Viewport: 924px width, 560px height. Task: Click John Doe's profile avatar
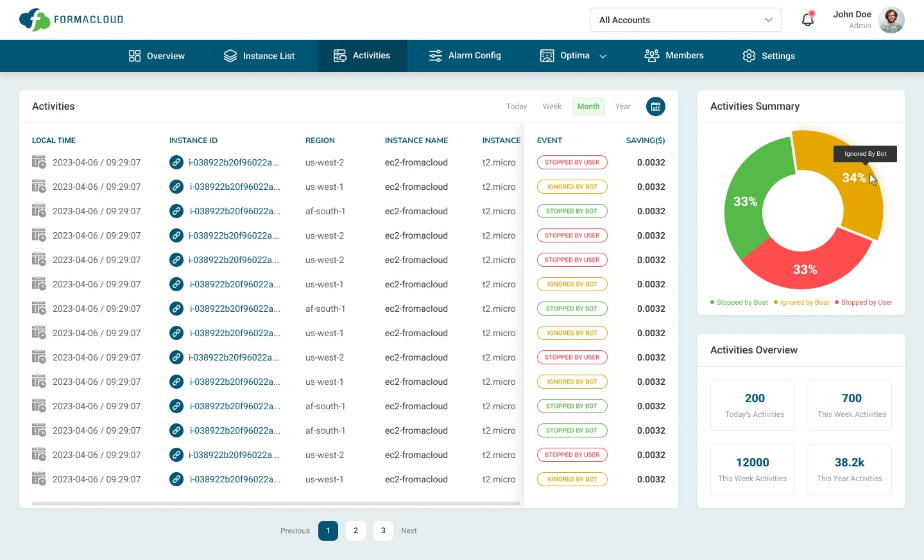(891, 20)
